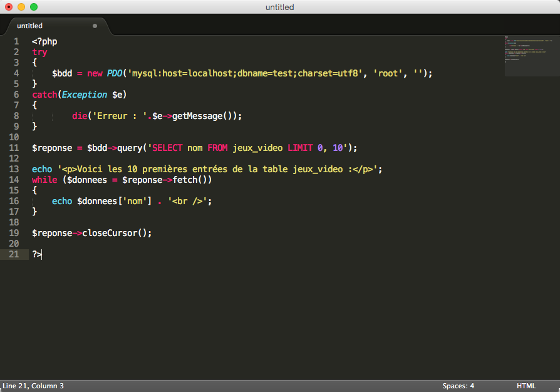Screen dimensions: 560x392
Task: Click the '<br />' string
Action: click(x=187, y=201)
